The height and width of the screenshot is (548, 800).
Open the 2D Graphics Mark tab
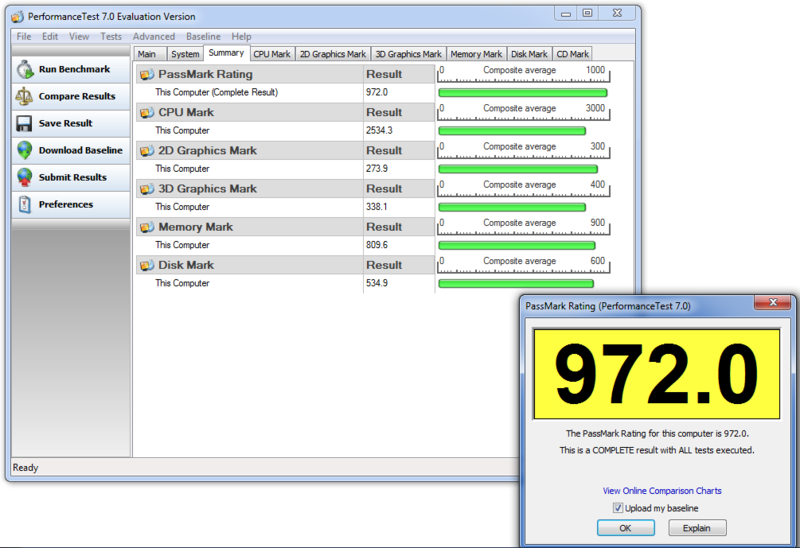click(x=333, y=54)
